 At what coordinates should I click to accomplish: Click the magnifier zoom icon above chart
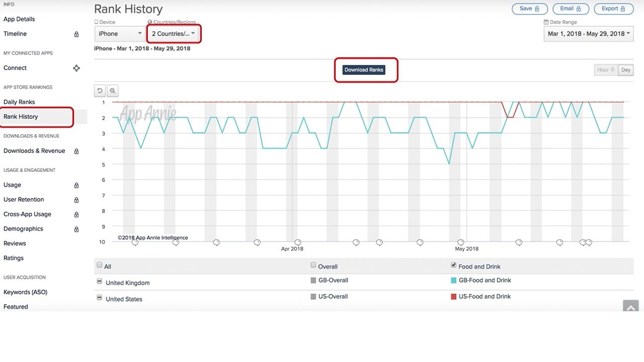tap(113, 91)
